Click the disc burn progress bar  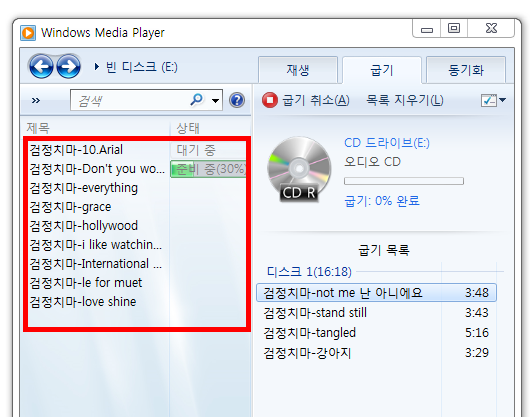tap(404, 181)
